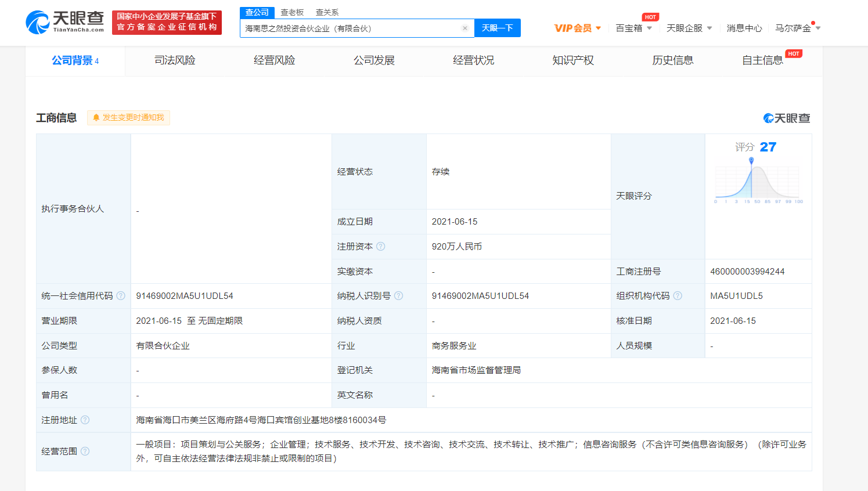Click help icon next to 注册地址
Viewport: 868px width, 491px height.
tap(85, 420)
